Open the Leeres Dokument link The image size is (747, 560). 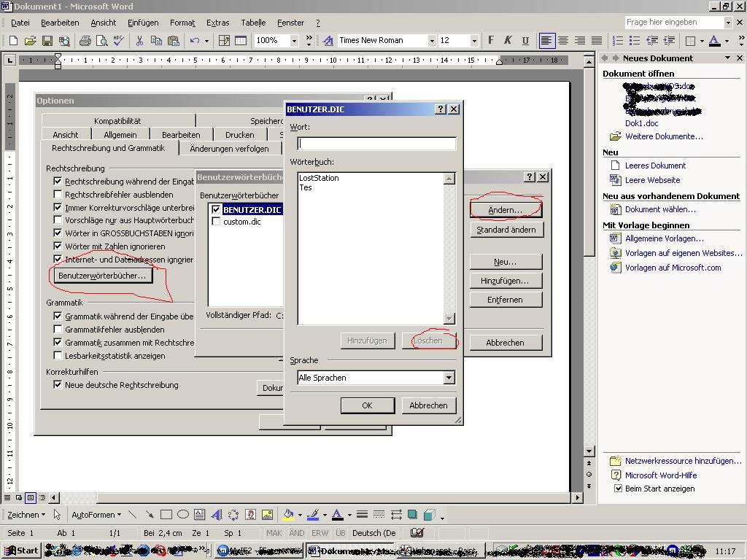coord(655,166)
